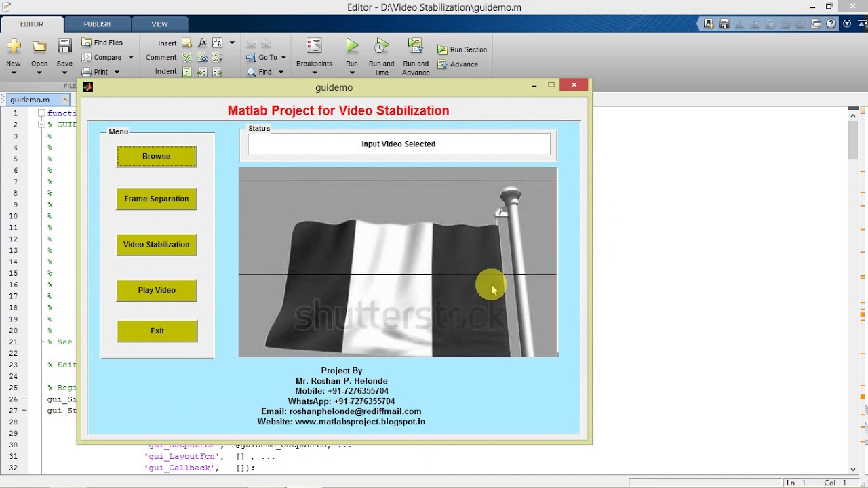Image resolution: width=868 pixels, height=488 pixels.
Task: Switch to the PUBLISH ribbon tab
Action: coord(97,24)
